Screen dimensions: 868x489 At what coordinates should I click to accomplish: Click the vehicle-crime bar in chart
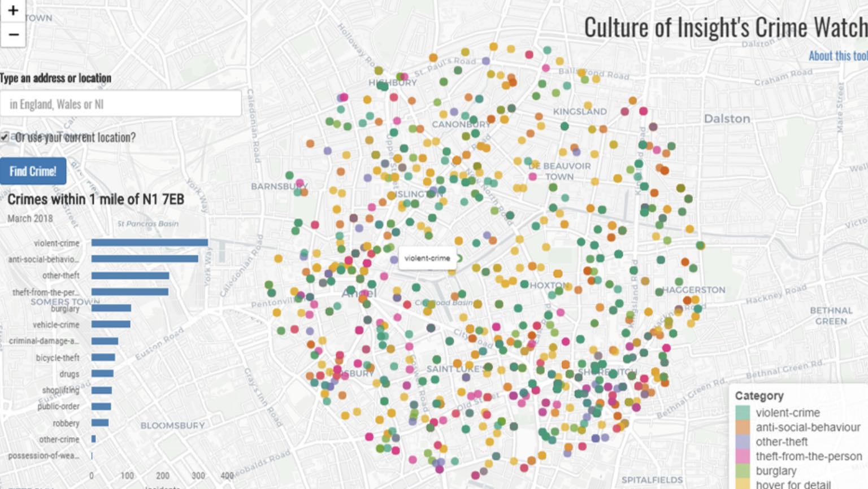[111, 324]
